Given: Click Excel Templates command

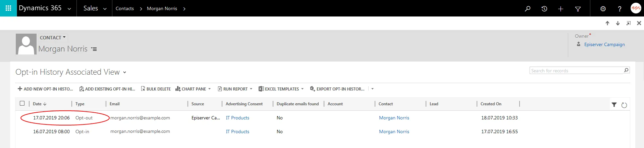Looking at the screenshot, I should pos(279,89).
